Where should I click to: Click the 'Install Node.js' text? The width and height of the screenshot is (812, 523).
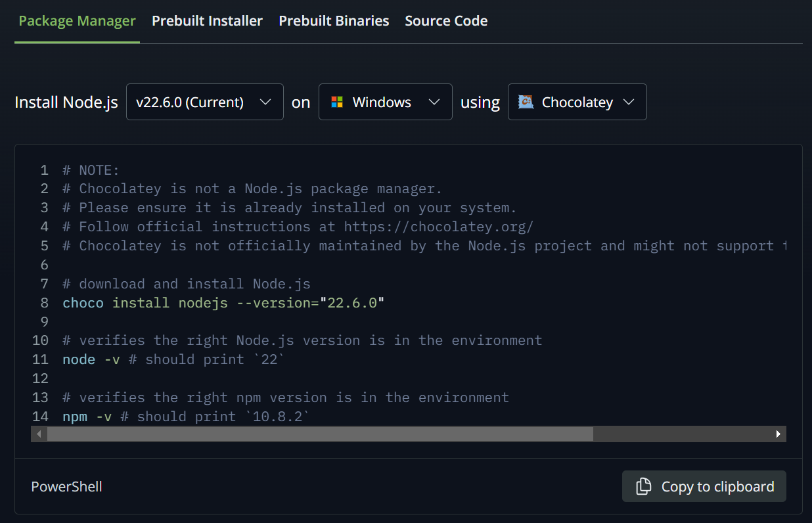point(66,102)
